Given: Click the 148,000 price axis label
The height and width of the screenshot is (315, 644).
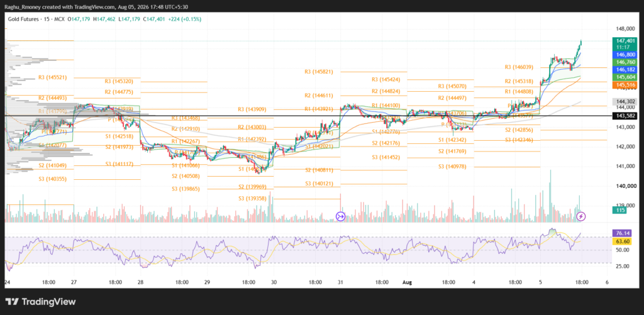Looking at the screenshot, I should (626, 29).
